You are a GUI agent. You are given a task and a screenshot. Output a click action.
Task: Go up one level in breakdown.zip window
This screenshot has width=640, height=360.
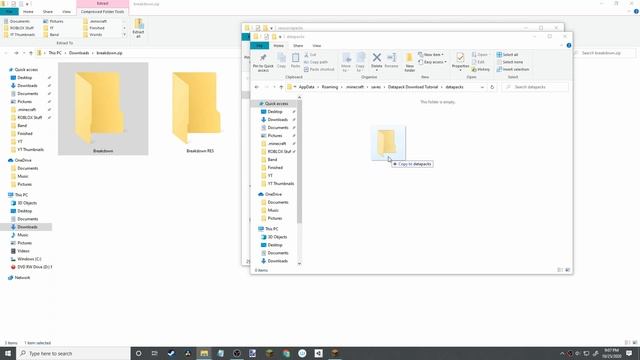[x=31, y=53]
